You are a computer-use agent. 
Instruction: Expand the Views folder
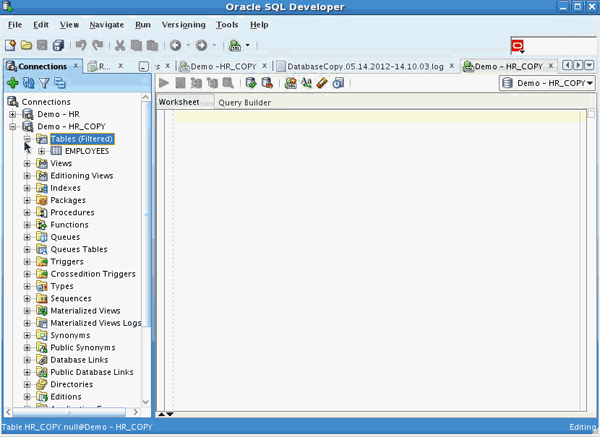[x=27, y=163]
